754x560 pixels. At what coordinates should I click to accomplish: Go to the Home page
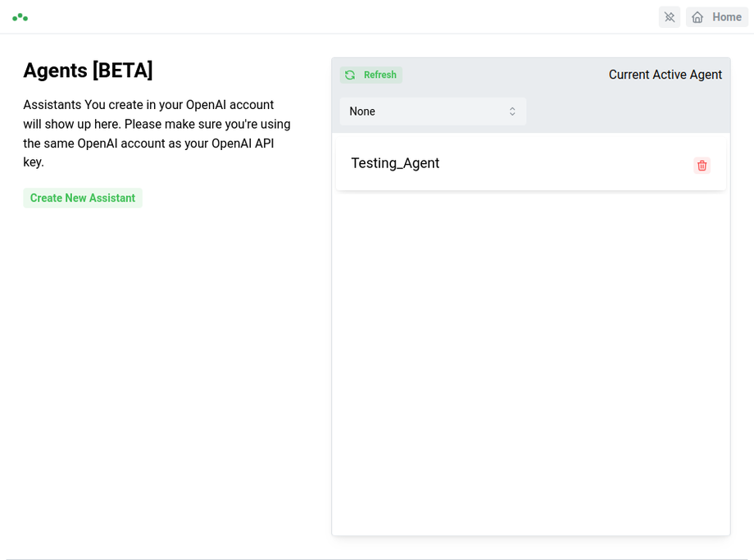[x=717, y=17]
